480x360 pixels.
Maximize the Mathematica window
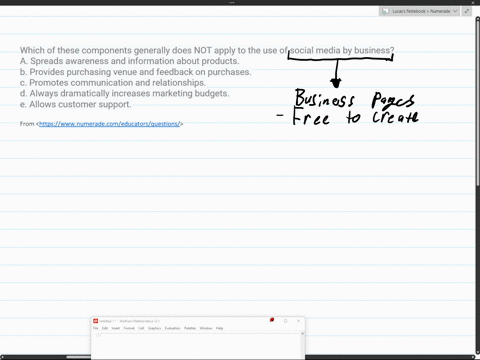click(x=285, y=321)
